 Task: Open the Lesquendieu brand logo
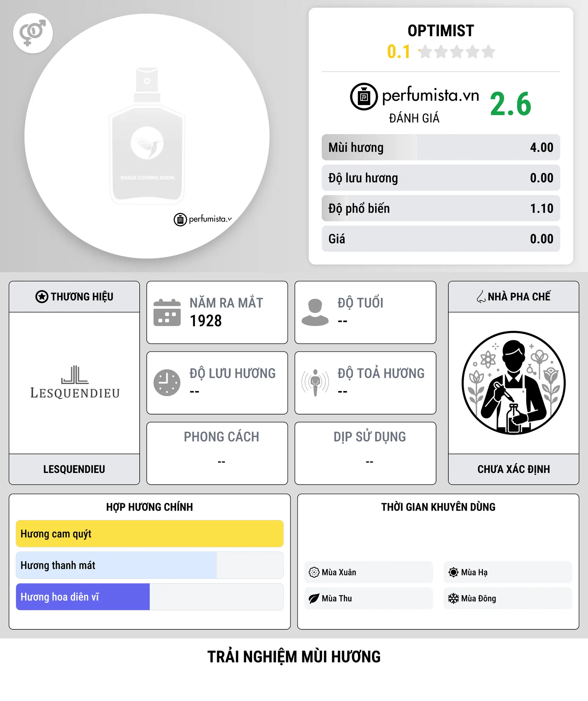(75, 382)
